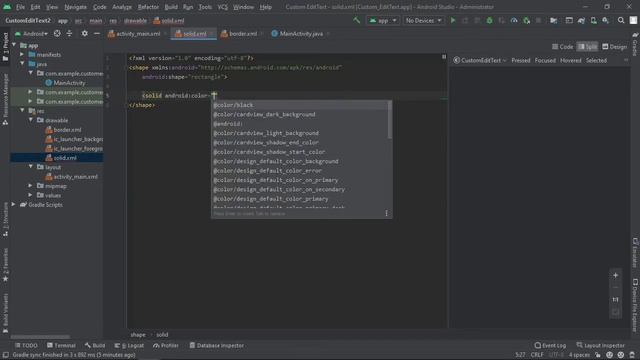Open the TODO tool window
Viewport: 640px width, 360px height.
pos(26,346)
